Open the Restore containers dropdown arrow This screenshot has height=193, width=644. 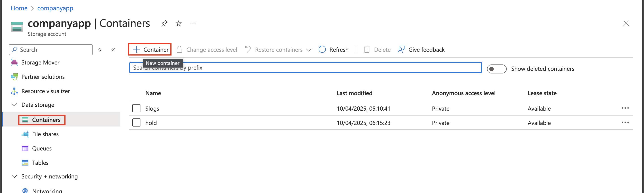point(309,50)
